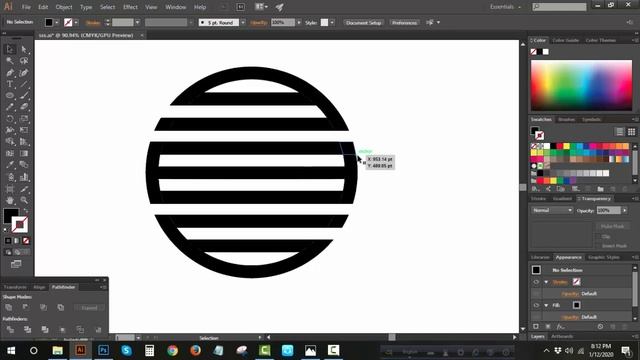This screenshot has height=360, width=640.
Task: Switch to the Align tab
Action: tap(39, 287)
